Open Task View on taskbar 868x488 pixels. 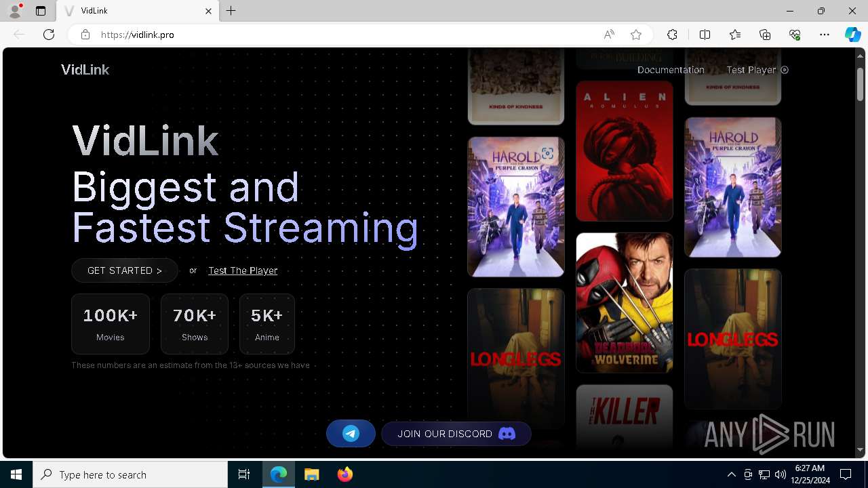click(x=244, y=474)
